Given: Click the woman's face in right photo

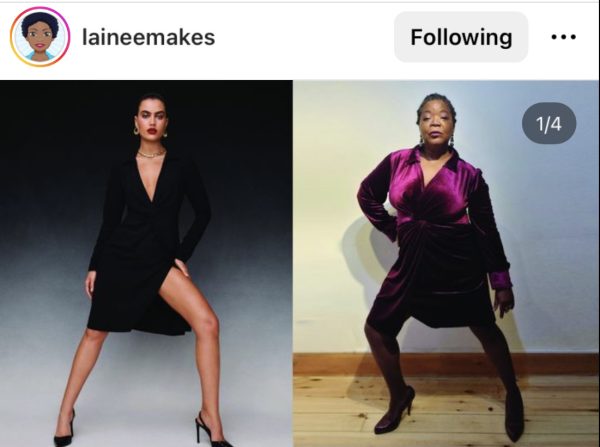Looking at the screenshot, I should pos(436,123).
